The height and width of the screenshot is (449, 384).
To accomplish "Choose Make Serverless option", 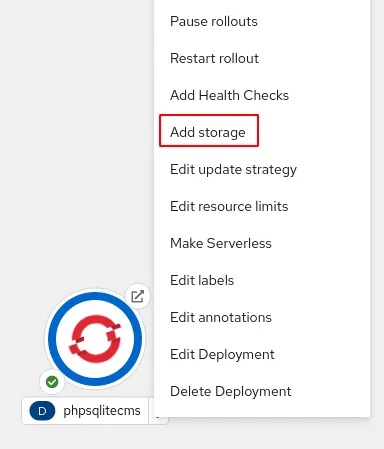I will pyautogui.click(x=221, y=243).
